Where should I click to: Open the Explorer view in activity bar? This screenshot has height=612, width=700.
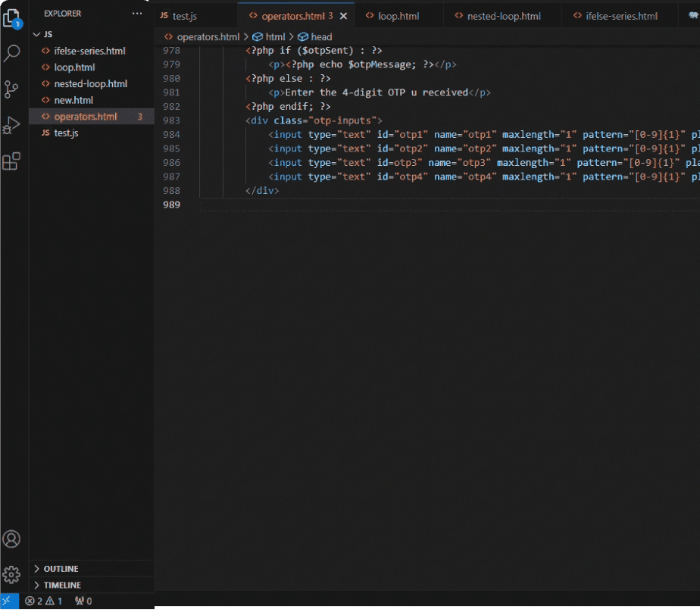(11, 19)
